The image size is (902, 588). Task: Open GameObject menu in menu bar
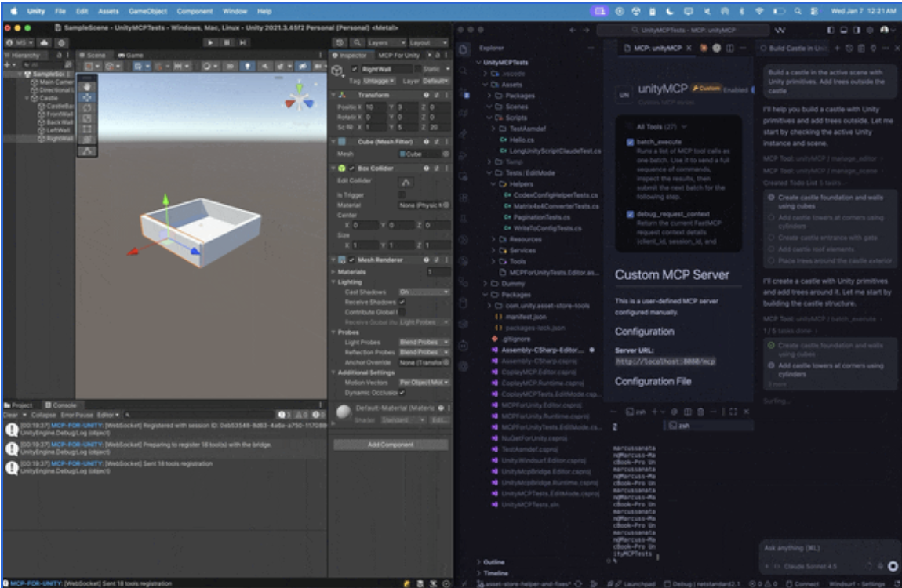click(147, 11)
